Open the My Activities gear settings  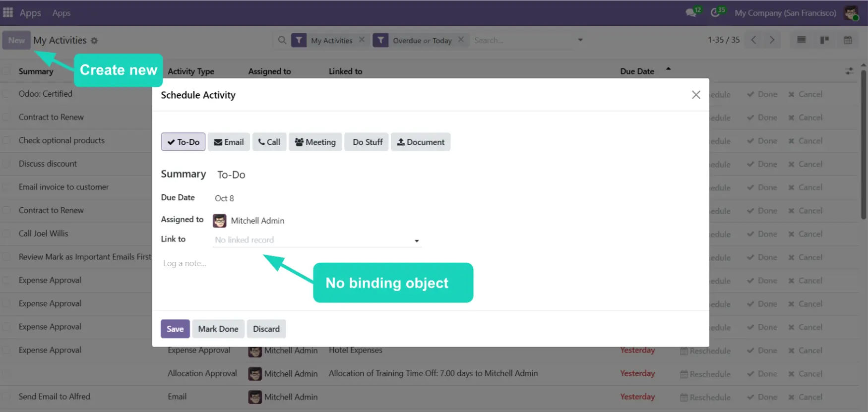click(94, 41)
